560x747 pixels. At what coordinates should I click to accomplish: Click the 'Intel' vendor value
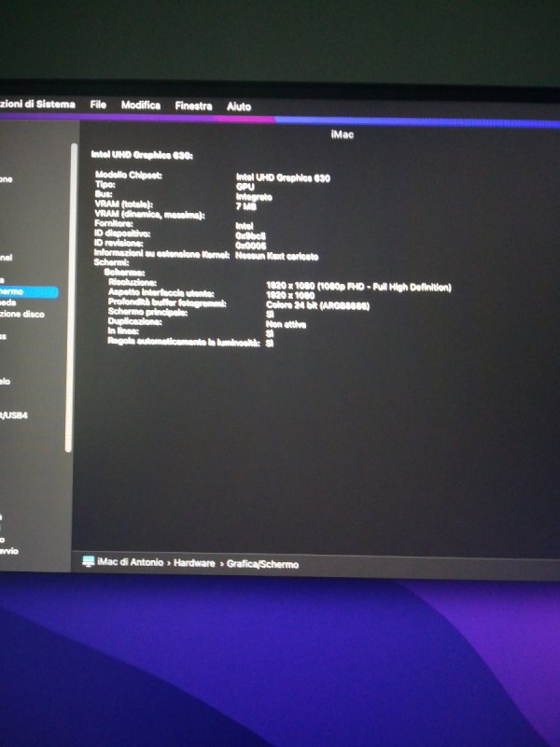tap(245, 226)
